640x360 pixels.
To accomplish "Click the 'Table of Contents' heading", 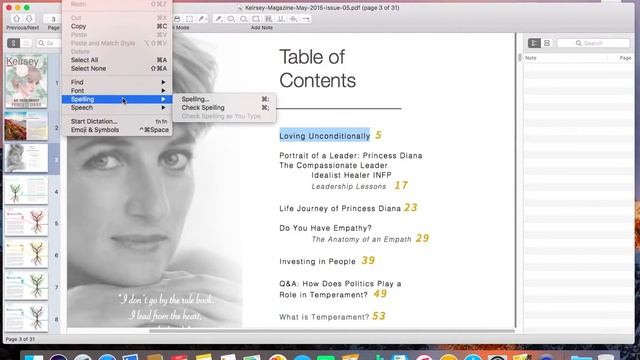I will point(317,69).
